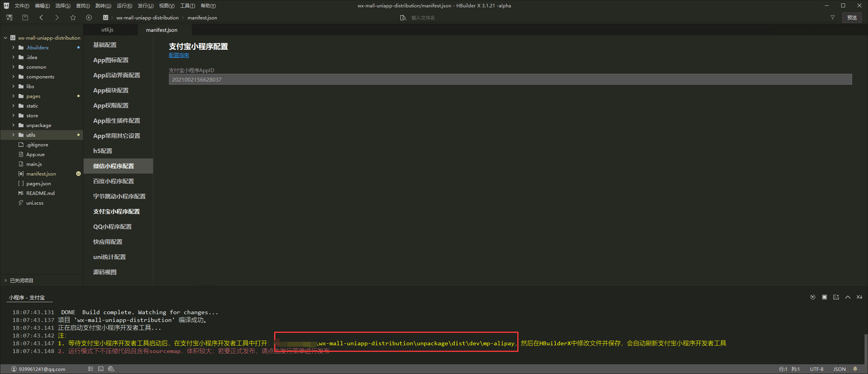Select the 小程序 - 支付宝 console tab
This screenshot has width=868, height=374.
click(27, 297)
